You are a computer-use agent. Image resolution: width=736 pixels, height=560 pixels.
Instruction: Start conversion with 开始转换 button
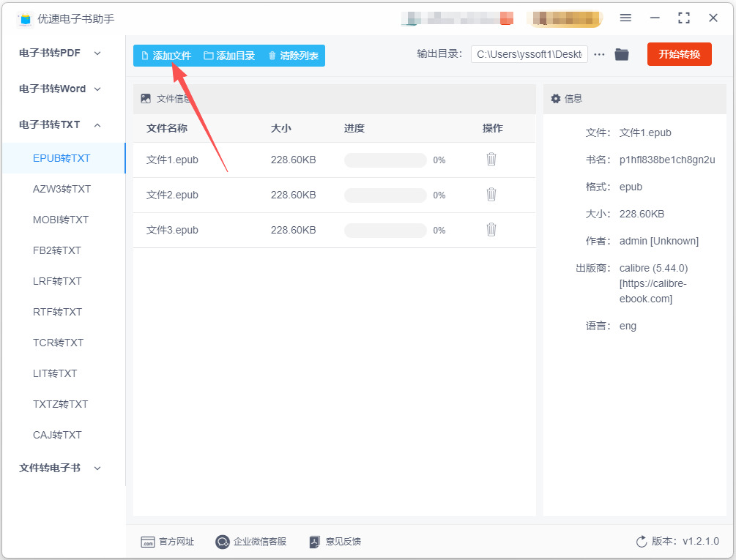pos(679,54)
